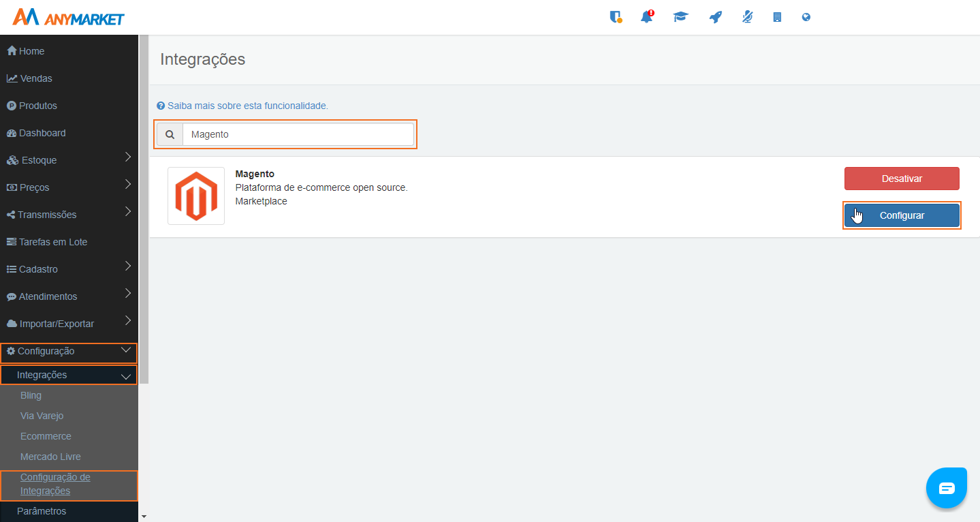Expand the Estoque menu chevron
Image resolution: width=980 pixels, height=522 pixels.
tap(128, 157)
